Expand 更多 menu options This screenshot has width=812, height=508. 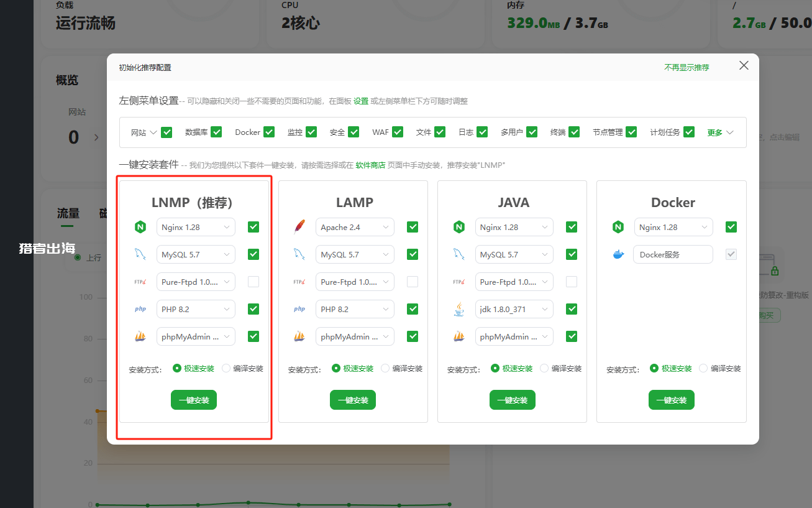pyautogui.click(x=720, y=132)
